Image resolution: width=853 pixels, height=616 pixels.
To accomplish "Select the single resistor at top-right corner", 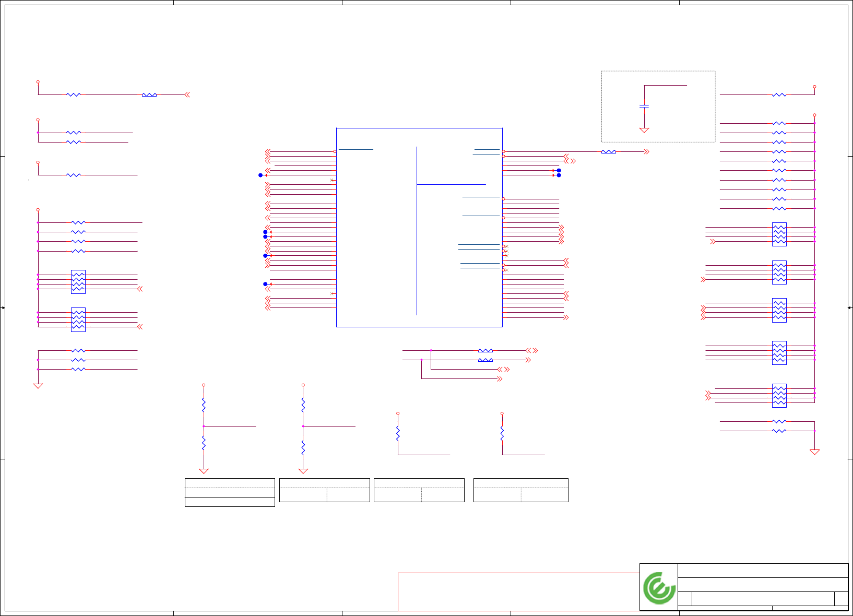I will click(779, 95).
